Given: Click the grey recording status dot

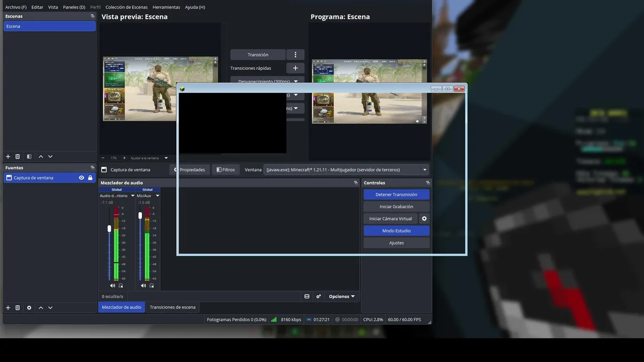Looking at the screenshot, I should pos(338,319).
